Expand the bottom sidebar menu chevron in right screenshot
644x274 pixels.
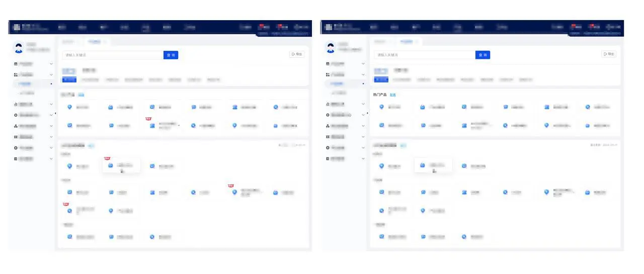(363, 158)
